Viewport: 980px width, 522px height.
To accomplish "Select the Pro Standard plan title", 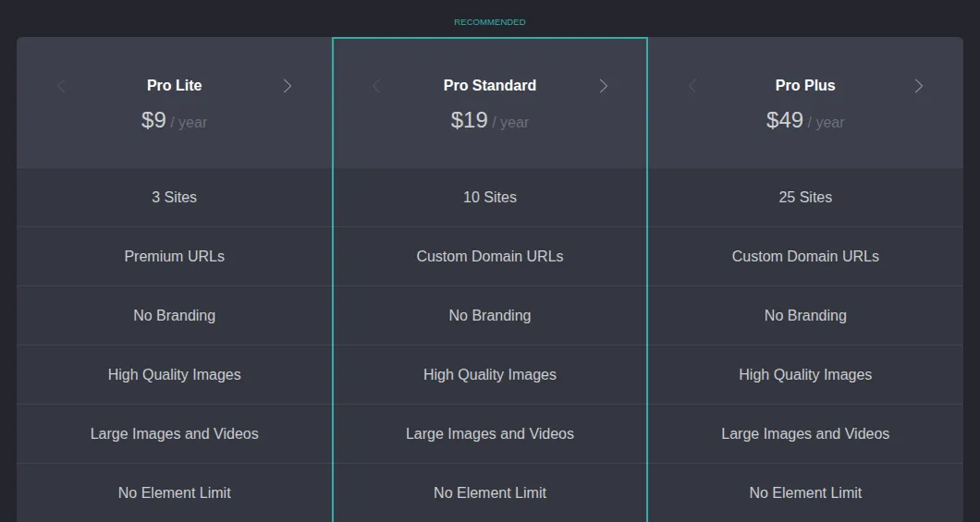I will point(490,86).
